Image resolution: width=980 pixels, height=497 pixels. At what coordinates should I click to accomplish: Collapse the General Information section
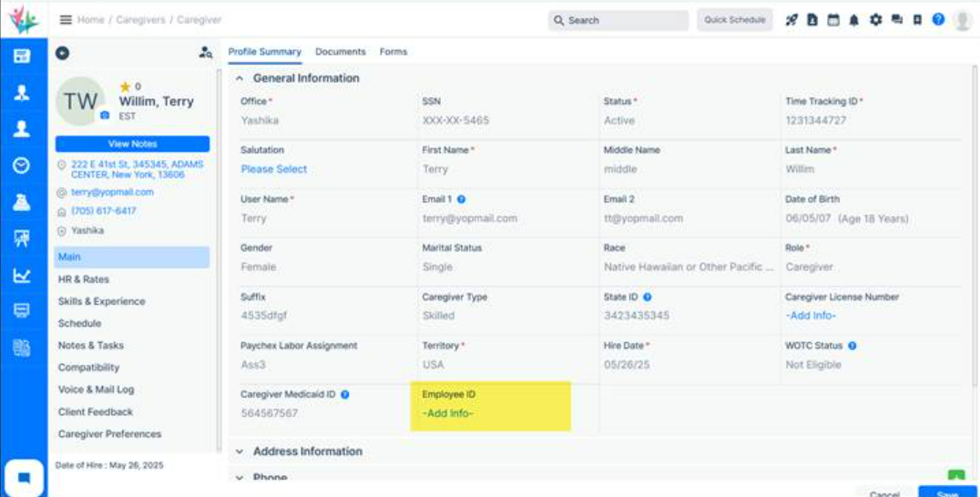tap(240, 78)
